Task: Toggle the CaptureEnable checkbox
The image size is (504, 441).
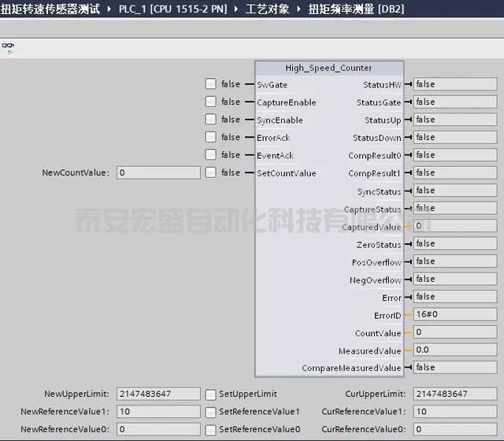Action: 210,102
